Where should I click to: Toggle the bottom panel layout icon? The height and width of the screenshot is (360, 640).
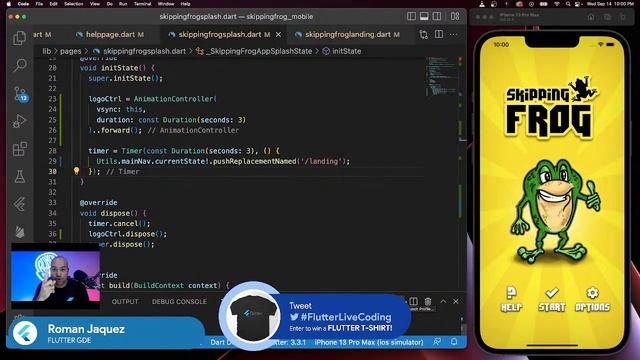pos(424,16)
